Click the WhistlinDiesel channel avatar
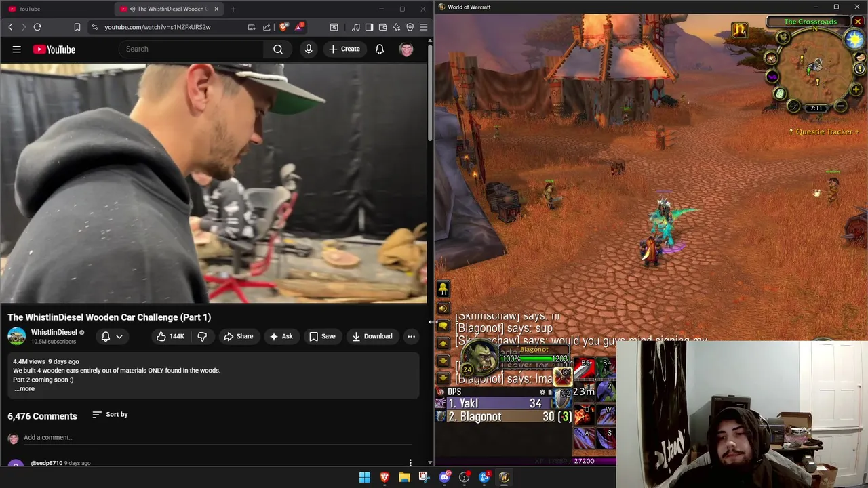Image resolution: width=868 pixels, height=488 pixels. [17, 336]
